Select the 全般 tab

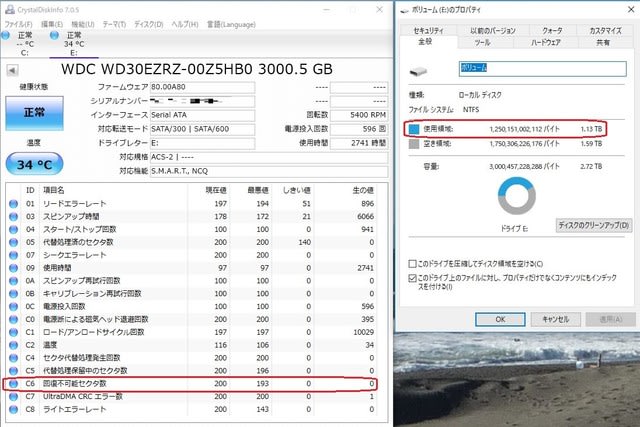(x=425, y=42)
